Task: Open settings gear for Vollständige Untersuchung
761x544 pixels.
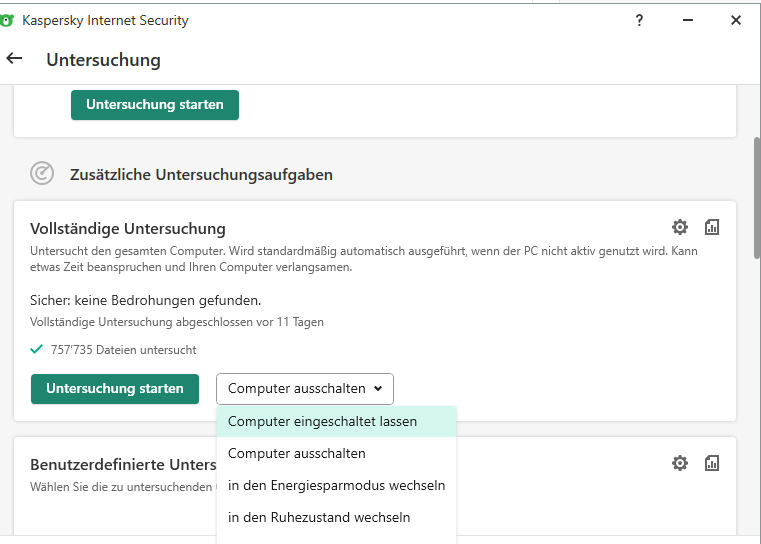Action: coord(680,227)
